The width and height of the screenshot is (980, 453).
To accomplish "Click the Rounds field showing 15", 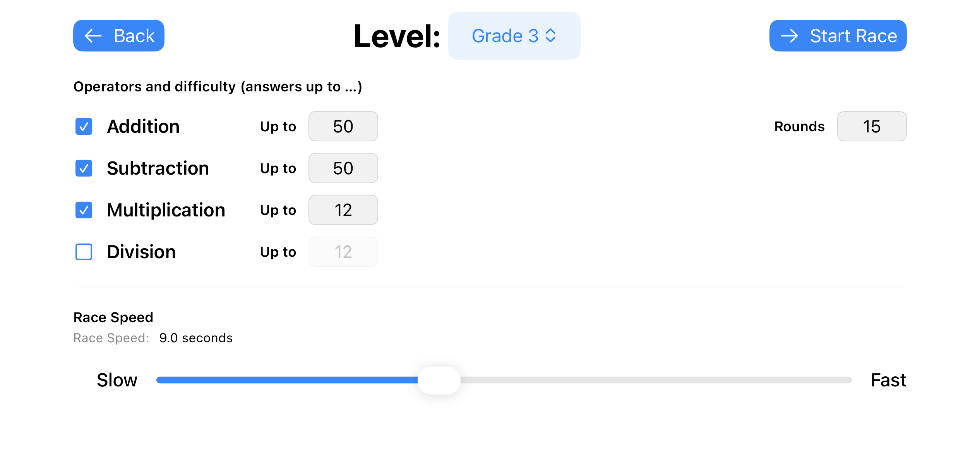I will click(x=872, y=126).
